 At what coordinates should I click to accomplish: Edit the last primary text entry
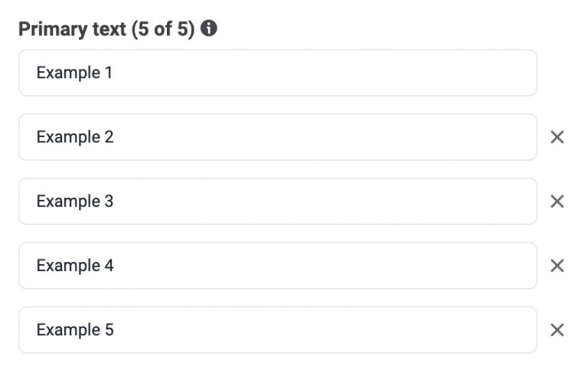click(x=277, y=330)
